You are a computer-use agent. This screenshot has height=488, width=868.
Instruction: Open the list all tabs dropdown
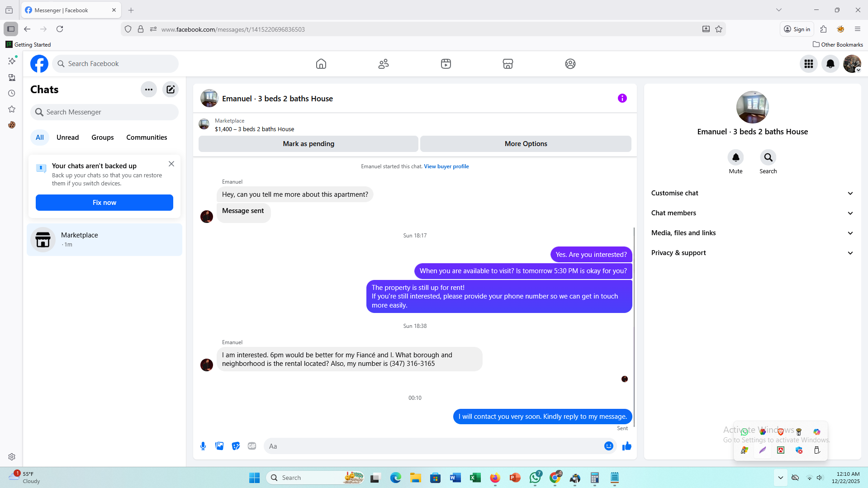[x=779, y=10]
